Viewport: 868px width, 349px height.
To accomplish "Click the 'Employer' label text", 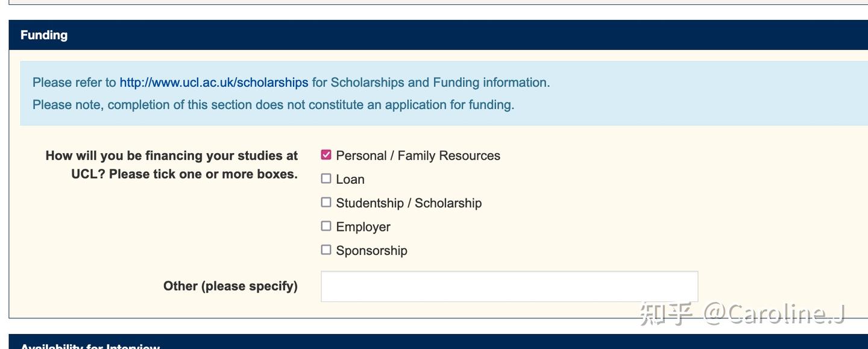I will [x=363, y=227].
